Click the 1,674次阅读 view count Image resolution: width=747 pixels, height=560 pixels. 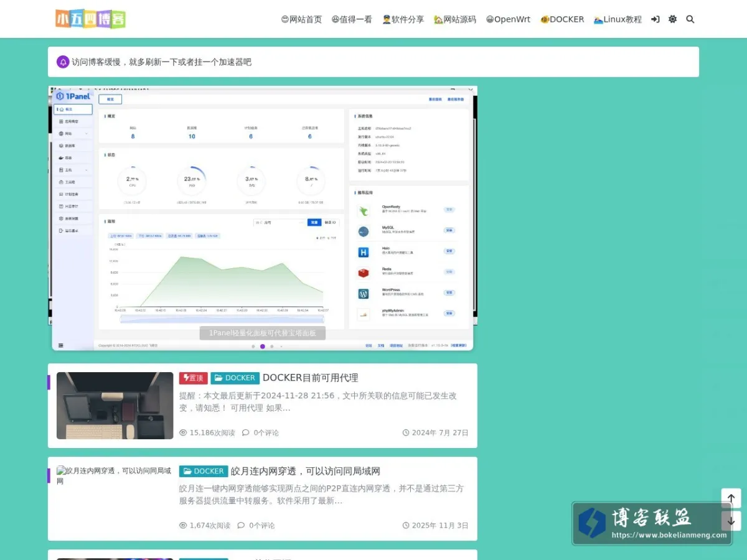205,525
